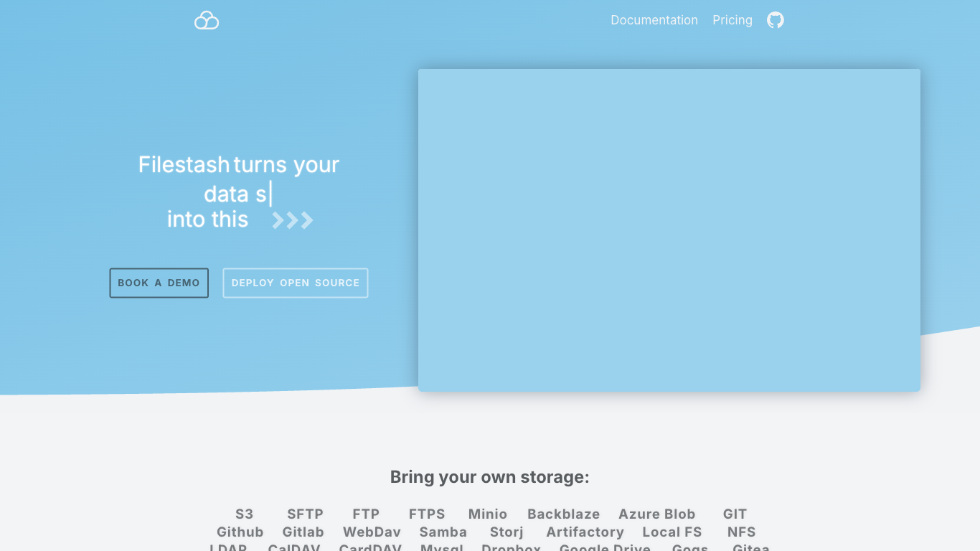The height and width of the screenshot is (551, 980).
Task: Select the Samba storage label
Action: 443,532
